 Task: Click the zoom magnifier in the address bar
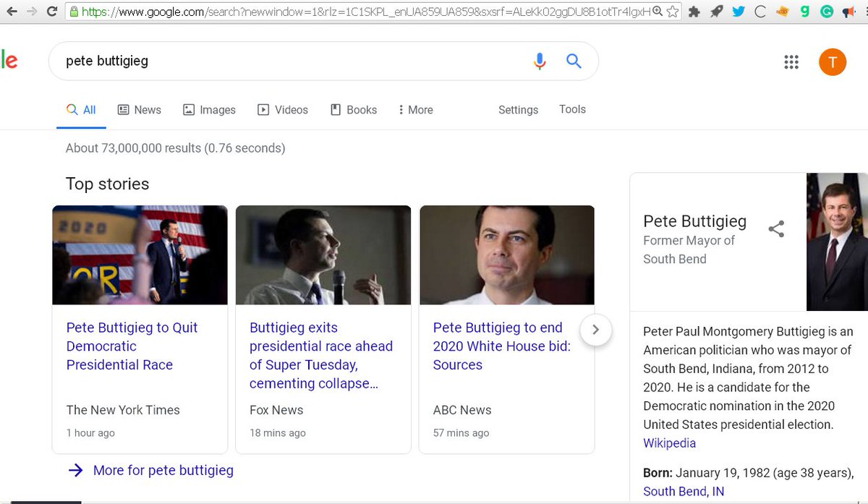coord(657,12)
